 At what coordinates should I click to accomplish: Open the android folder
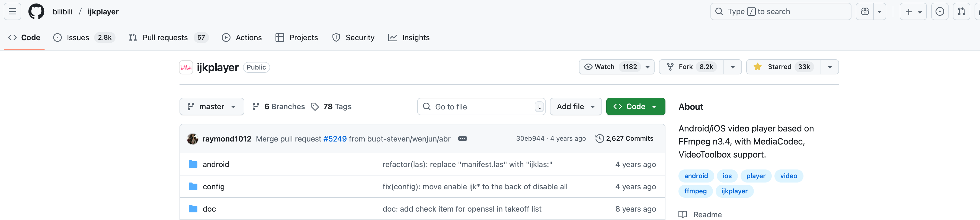tap(216, 164)
